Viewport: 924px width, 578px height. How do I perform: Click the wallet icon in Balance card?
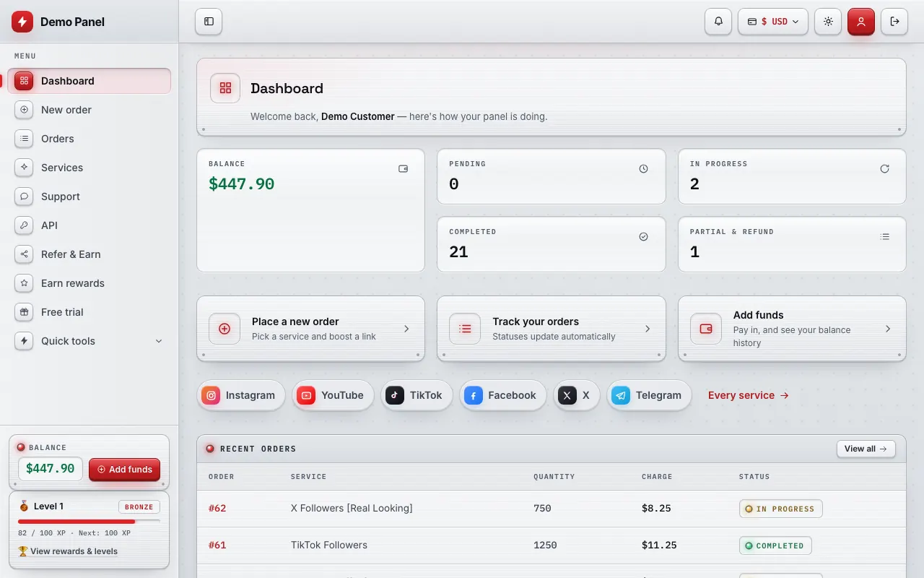pyautogui.click(x=404, y=169)
